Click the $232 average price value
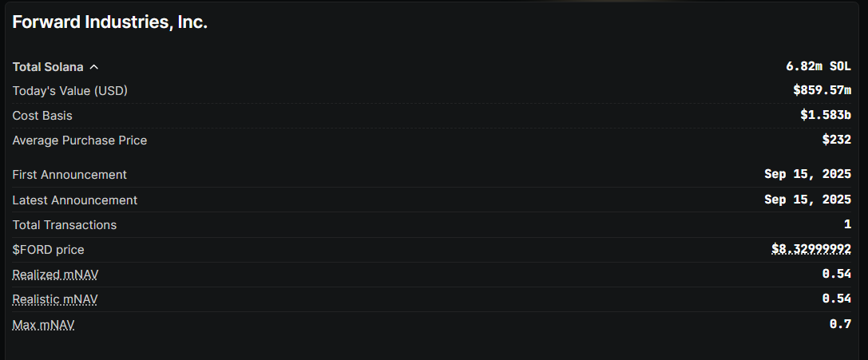 click(837, 140)
